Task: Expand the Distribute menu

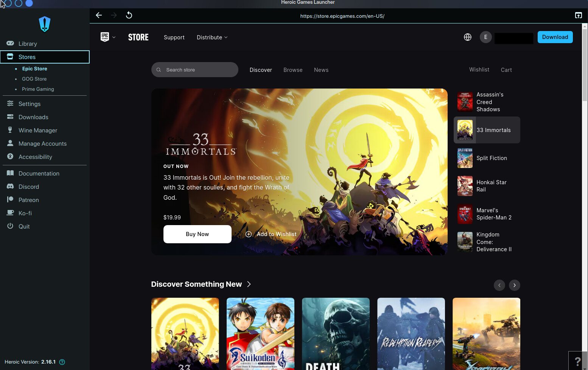Action: coord(212,37)
